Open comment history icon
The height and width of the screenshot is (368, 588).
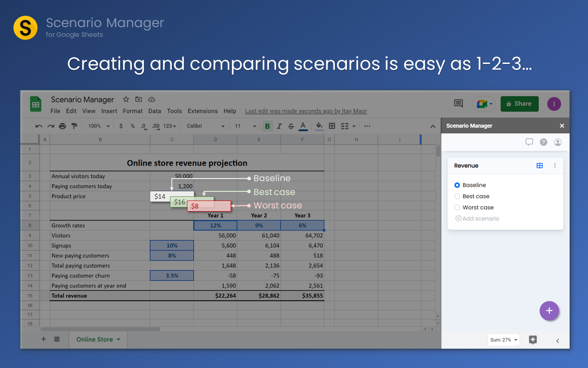point(458,103)
